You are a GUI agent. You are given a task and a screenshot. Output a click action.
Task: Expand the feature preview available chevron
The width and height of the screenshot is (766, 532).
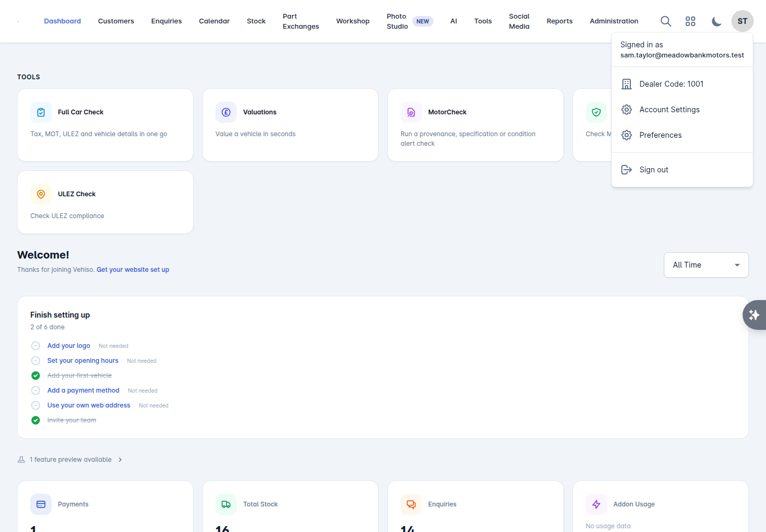click(x=120, y=460)
